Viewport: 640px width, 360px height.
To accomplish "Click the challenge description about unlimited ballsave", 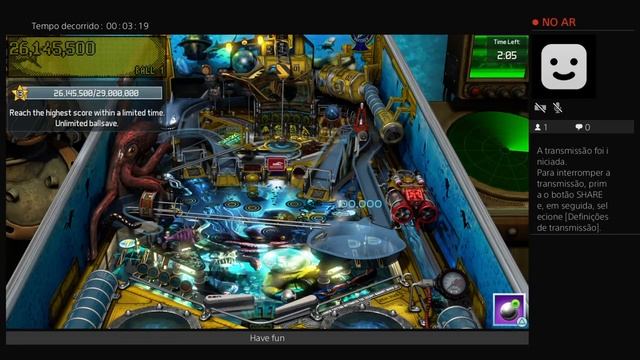I will click(x=87, y=118).
